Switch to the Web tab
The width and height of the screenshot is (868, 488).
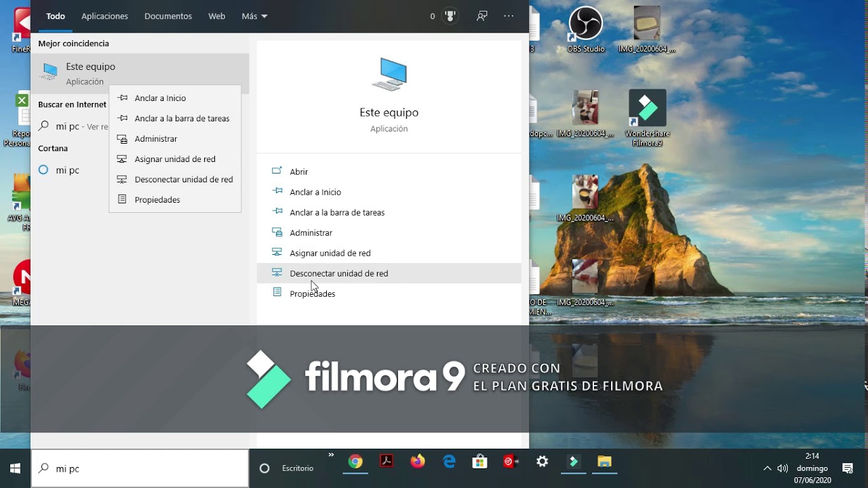[216, 16]
